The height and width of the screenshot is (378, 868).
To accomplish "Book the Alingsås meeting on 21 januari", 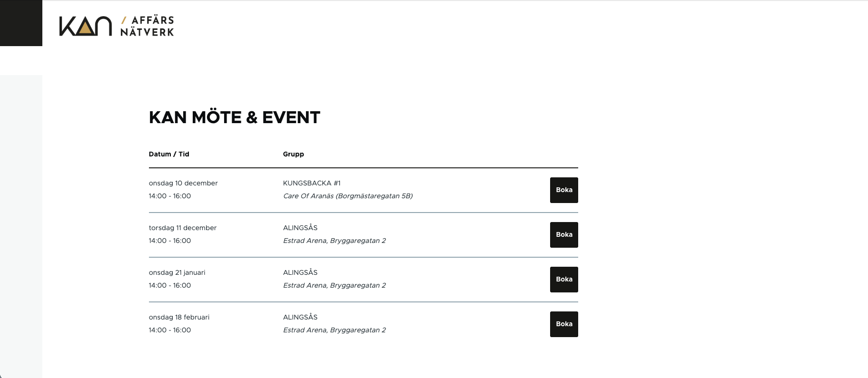I will (x=564, y=280).
